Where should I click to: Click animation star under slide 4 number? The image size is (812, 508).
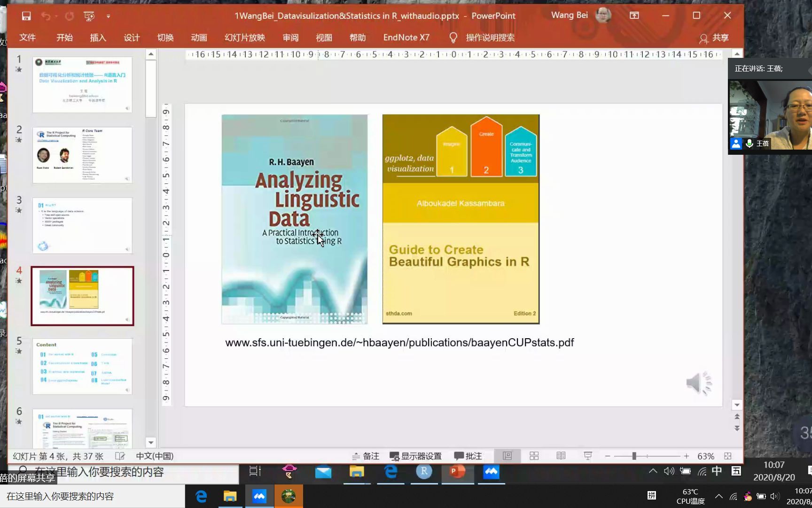pyautogui.click(x=19, y=281)
